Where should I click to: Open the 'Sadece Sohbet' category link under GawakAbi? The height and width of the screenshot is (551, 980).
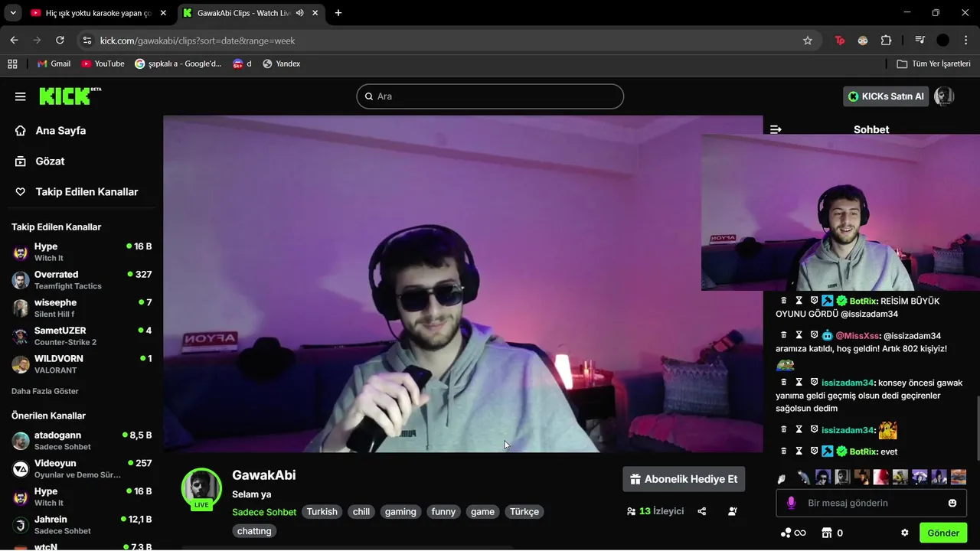tap(264, 512)
